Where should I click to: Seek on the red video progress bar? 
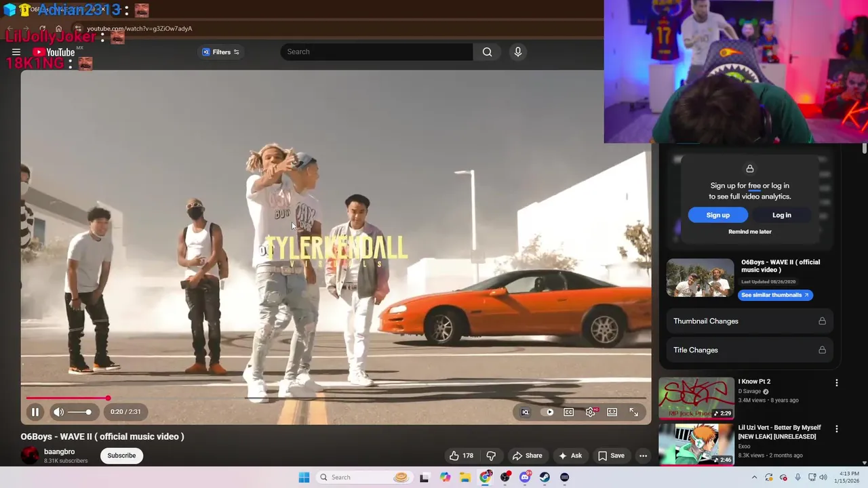pyautogui.click(x=336, y=398)
